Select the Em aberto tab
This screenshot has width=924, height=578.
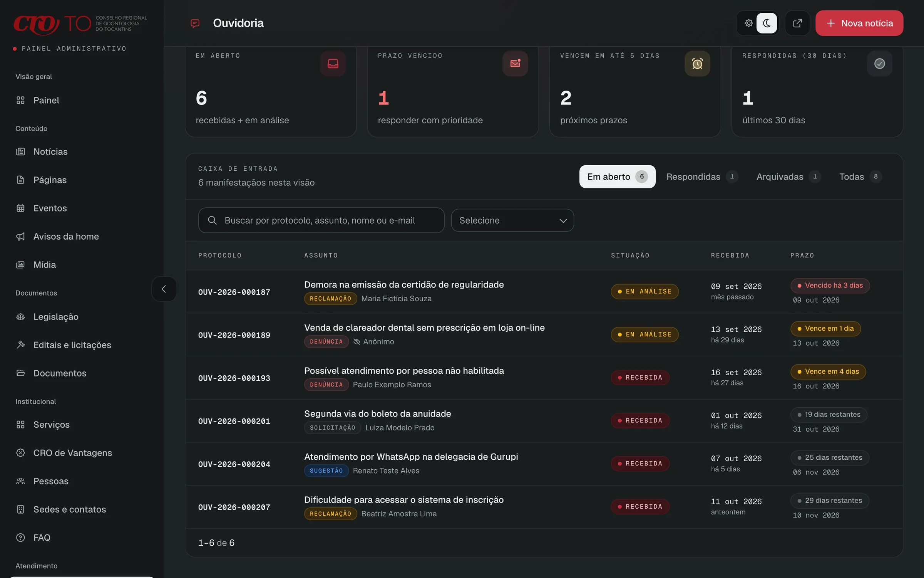(617, 177)
